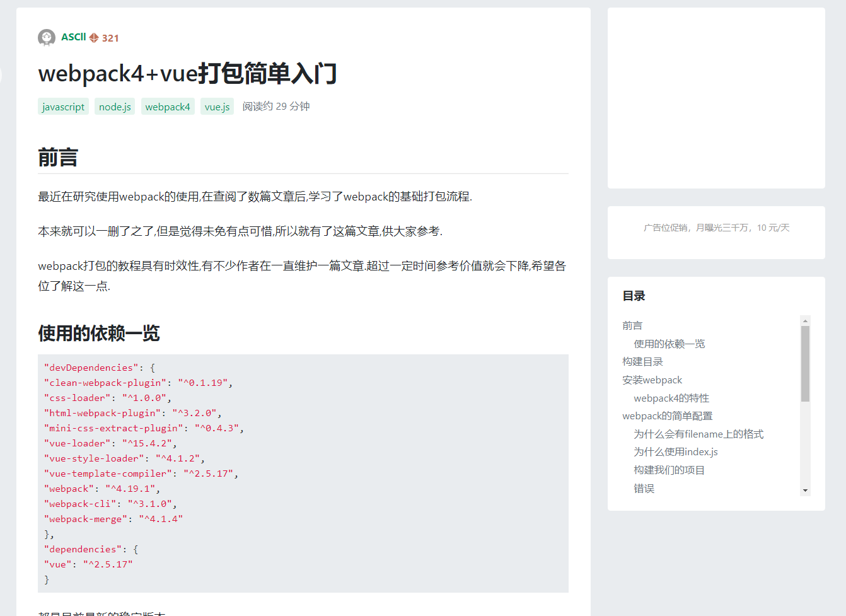Screen dimensions: 846x616
Task: Click the "vue": "^2.5.17" code line
Action: coord(88,564)
